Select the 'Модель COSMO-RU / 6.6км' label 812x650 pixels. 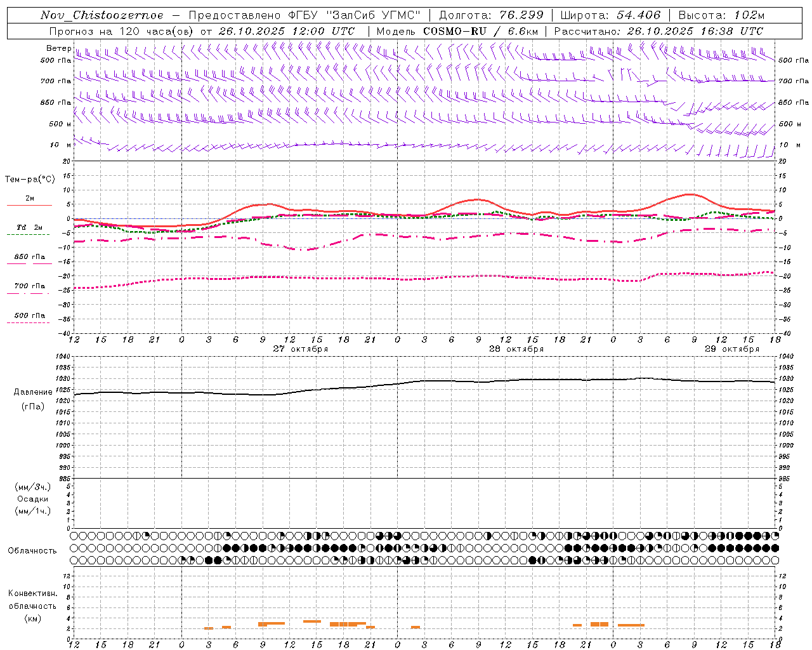(457, 31)
